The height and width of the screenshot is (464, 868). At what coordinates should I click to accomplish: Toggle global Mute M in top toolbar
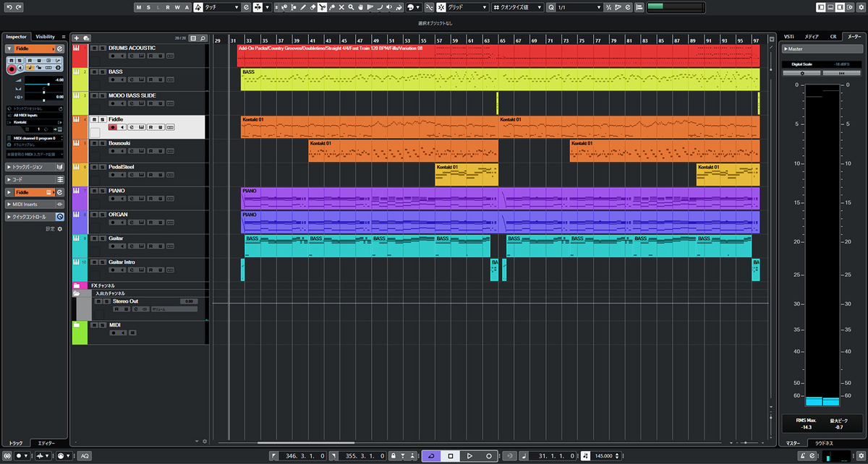[138, 7]
